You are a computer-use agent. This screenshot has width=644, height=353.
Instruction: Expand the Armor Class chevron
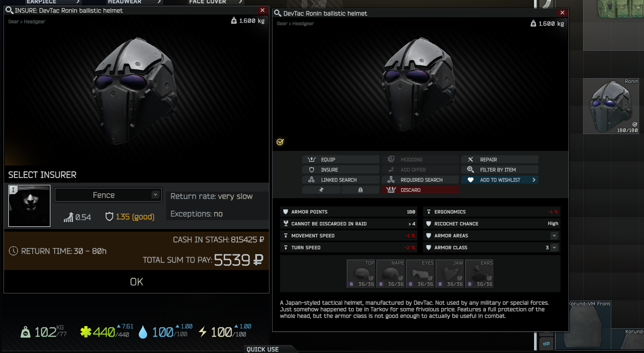(554, 248)
